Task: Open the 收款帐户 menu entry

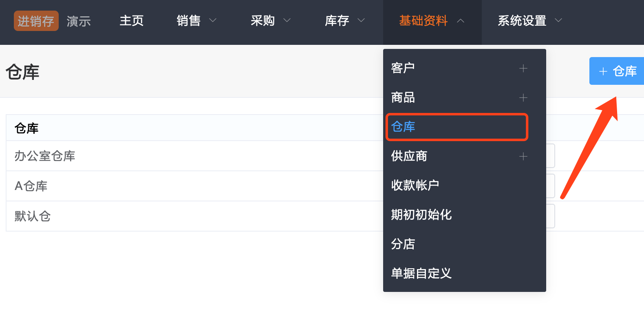Action: pyautogui.click(x=415, y=185)
